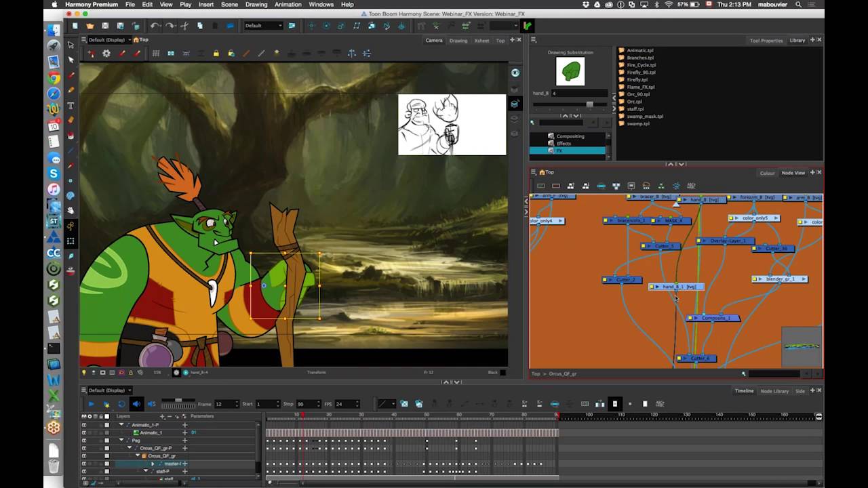Click the Spotlight search icon in menu bar
Image resolution: width=868 pixels, height=488 pixels.
[797, 4]
